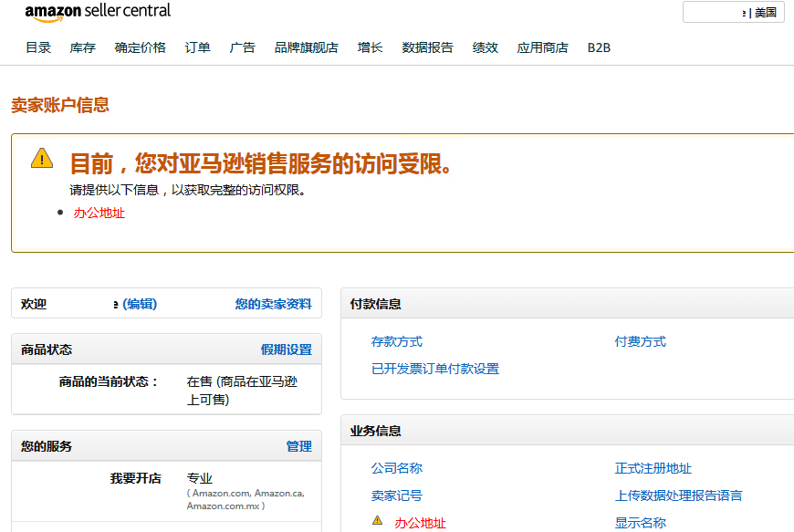Click the 请提供以下信息 instruction text

[x=187, y=191]
